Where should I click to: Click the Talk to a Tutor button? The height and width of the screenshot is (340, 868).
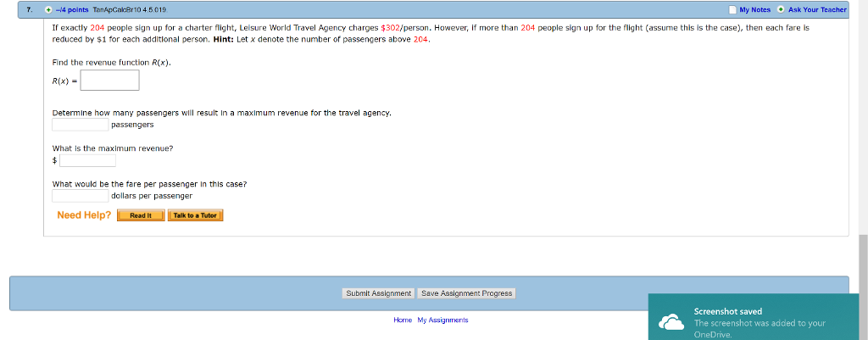[x=196, y=215]
